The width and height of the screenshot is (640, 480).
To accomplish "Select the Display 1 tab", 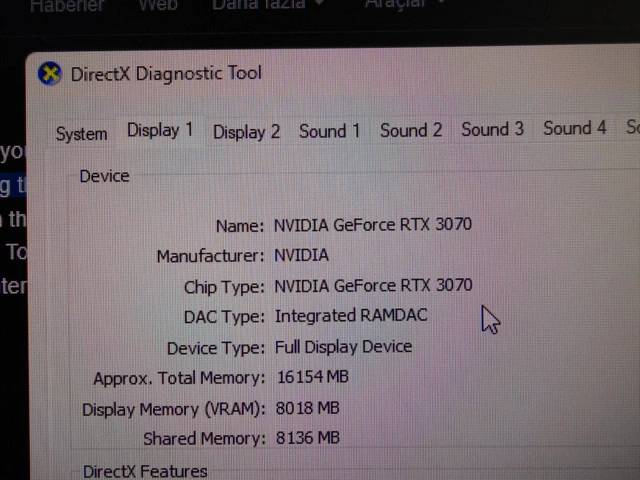I will tap(160, 131).
